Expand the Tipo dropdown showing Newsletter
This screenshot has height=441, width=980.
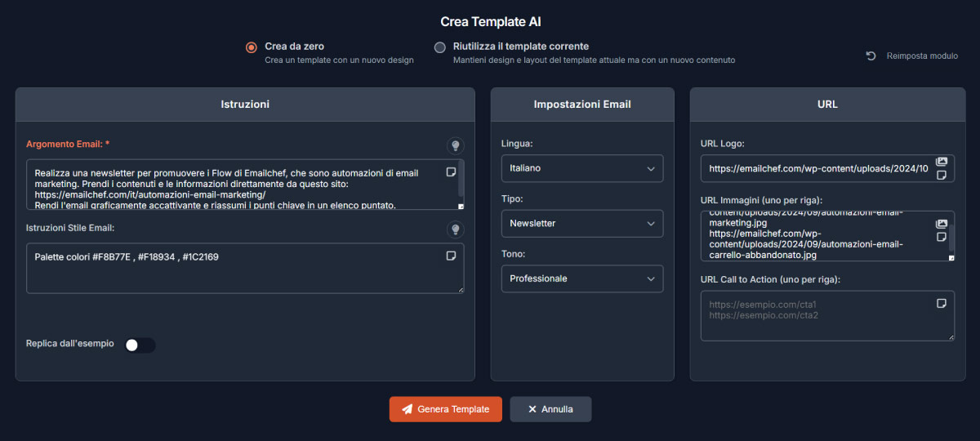point(581,223)
